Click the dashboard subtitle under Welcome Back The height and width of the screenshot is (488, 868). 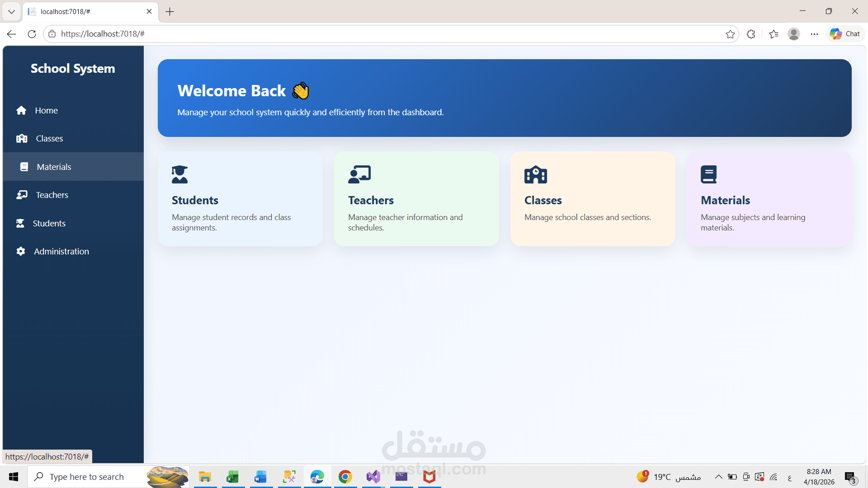click(x=311, y=112)
